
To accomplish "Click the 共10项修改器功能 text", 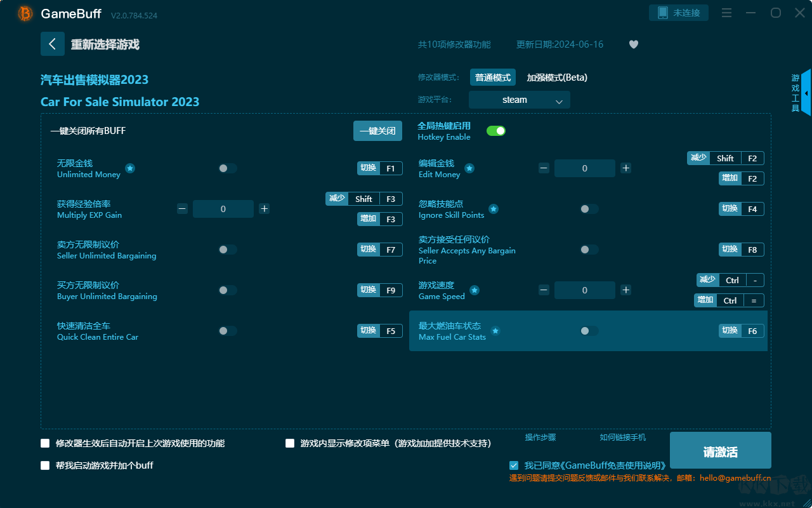I will pyautogui.click(x=454, y=44).
